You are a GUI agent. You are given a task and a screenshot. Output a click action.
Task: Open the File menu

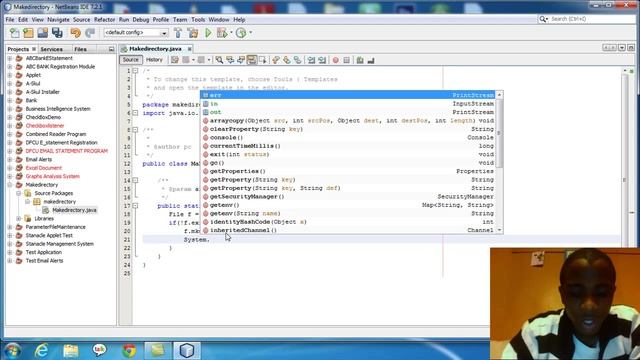[x=10, y=20]
